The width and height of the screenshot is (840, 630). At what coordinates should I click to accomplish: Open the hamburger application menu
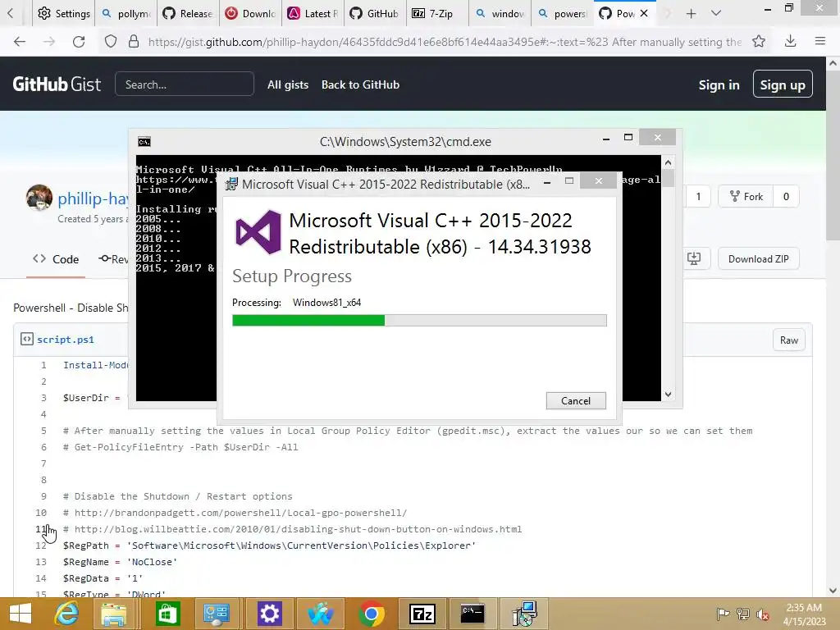click(x=820, y=41)
